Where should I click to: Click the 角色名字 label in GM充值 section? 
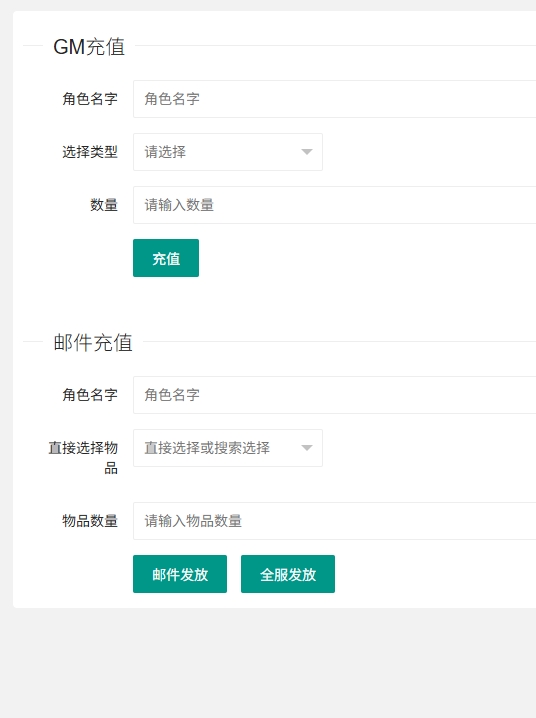click(90, 99)
